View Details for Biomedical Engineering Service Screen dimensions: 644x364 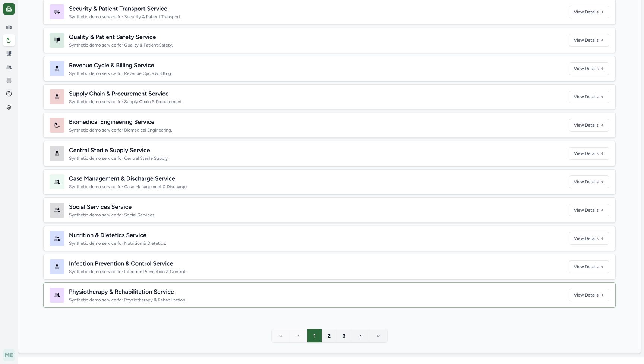(589, 125)
